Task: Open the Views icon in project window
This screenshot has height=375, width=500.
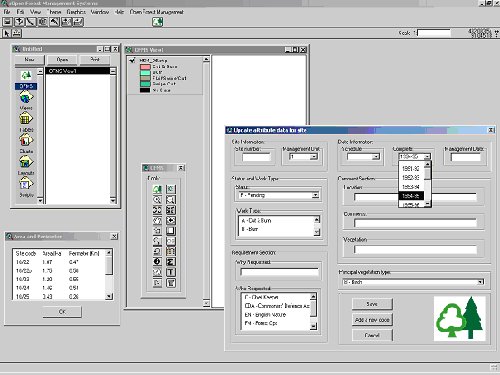Action: 26,98
